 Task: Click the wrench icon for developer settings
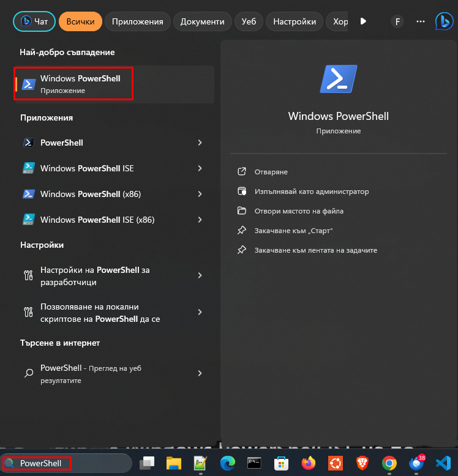pos(29,275)
